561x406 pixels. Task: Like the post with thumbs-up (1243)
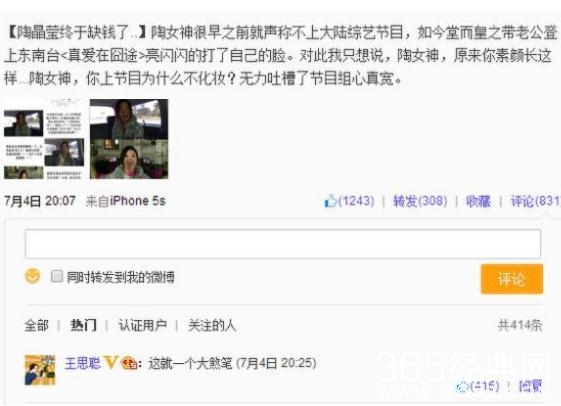349,201
